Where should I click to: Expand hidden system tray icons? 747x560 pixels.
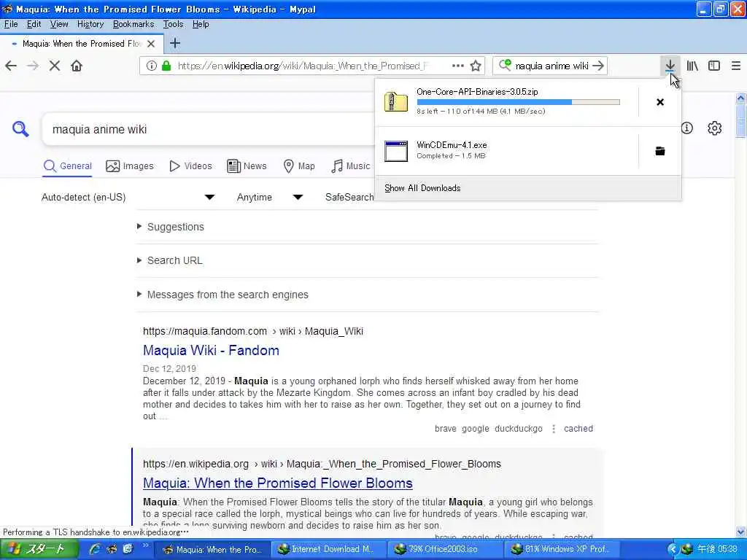click(x=672, y=549)
